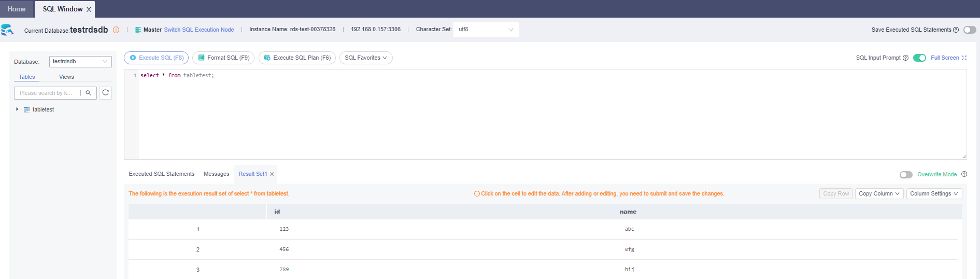Close the Result Set1 tab

click(x=272, y=174)
